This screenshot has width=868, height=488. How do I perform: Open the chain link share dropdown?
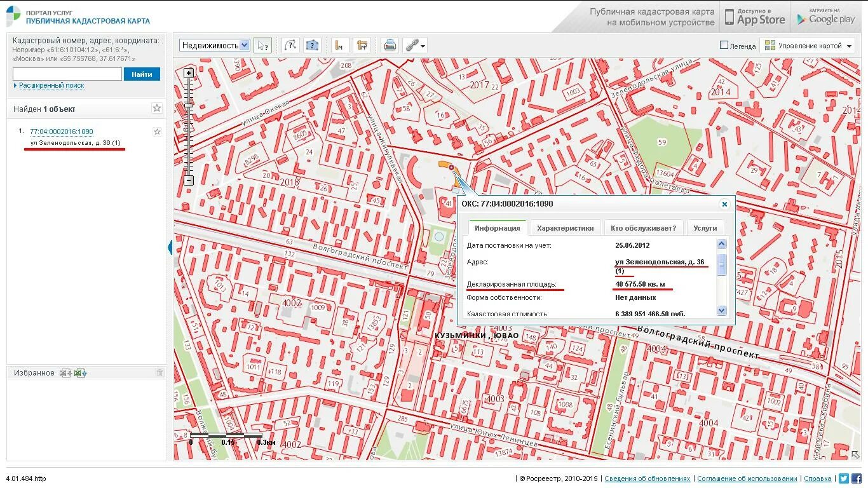click(x=415, y=45)
